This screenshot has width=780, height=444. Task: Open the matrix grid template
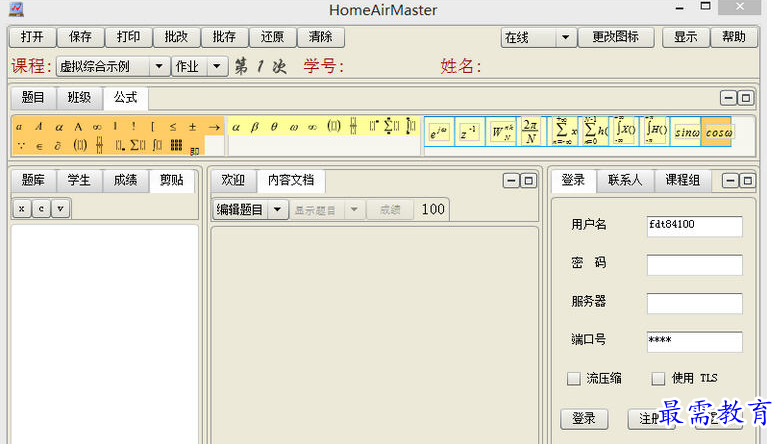[176, 145]
